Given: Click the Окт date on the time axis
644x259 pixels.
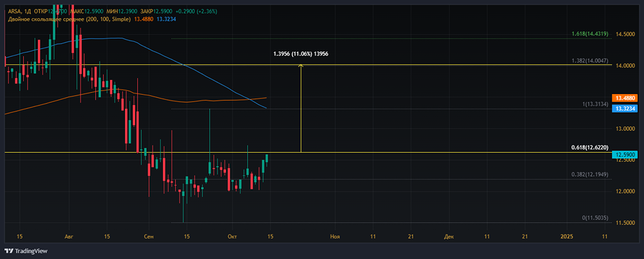Looking at the screenshot, I should [232, 237].
